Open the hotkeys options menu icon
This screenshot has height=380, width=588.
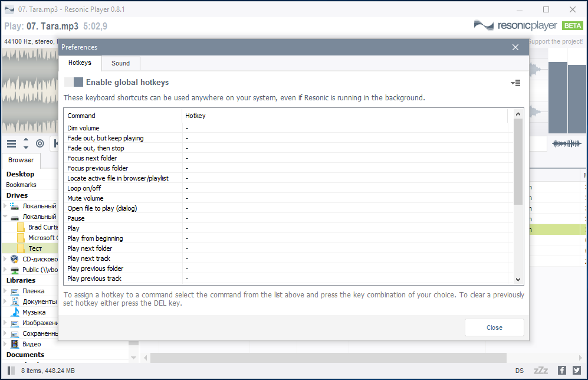pos(515,83)
